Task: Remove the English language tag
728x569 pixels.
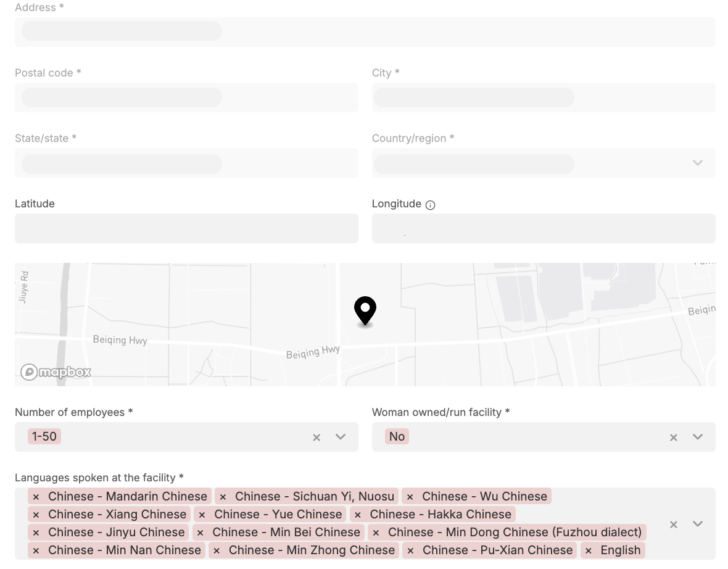Action: pos(589,550)
